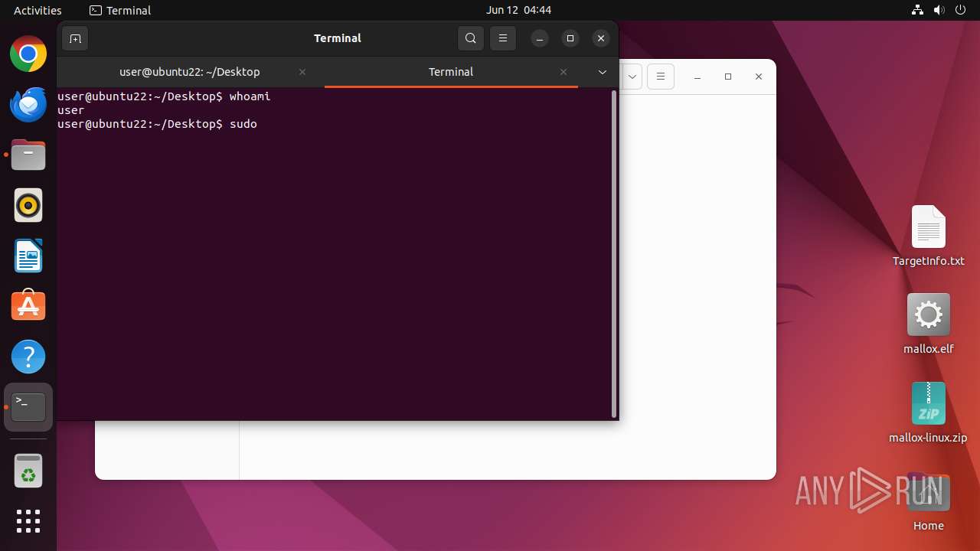Viewport: 980px width, 551px height.
Task: Close the second Terminal tab
Action: click(x=563, y=72)
